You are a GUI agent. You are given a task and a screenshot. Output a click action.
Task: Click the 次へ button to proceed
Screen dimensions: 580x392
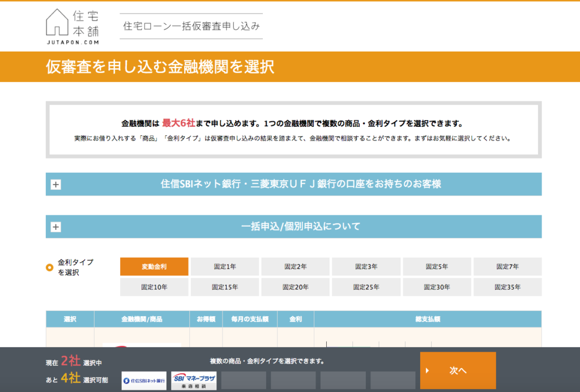pyautogui.click(x=458, y=370)
